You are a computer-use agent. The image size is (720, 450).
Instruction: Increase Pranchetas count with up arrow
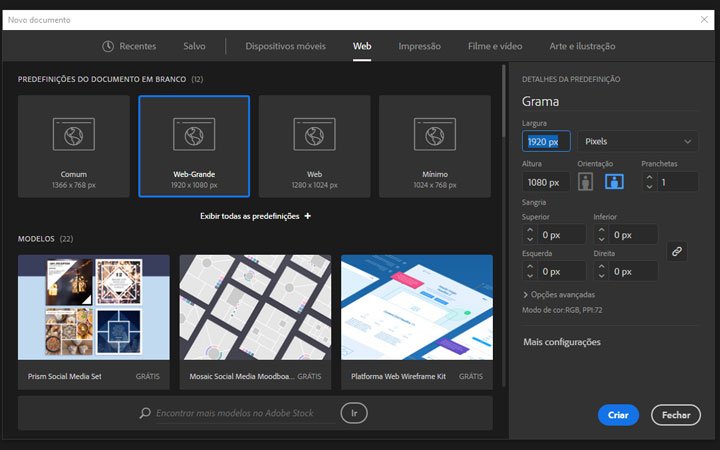tap(649, 178)
